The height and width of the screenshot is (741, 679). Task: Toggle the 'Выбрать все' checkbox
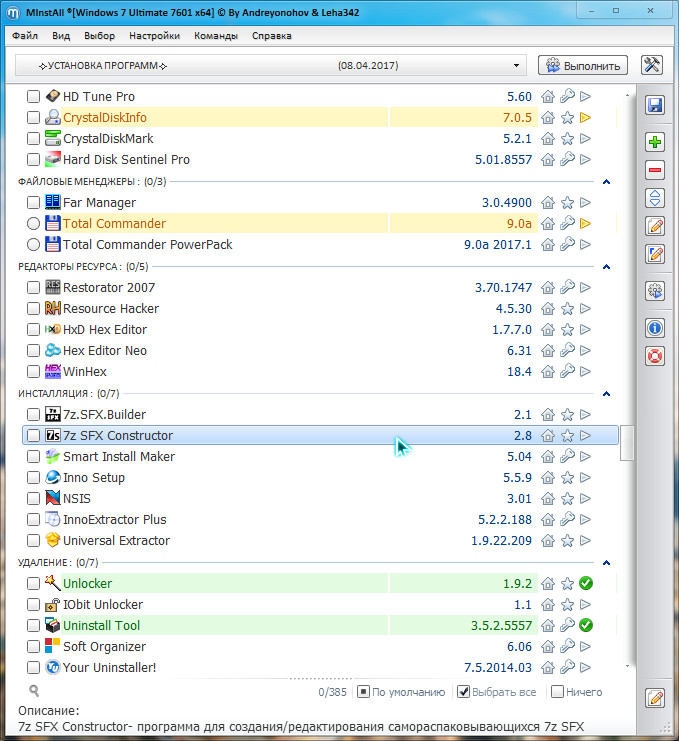tap(464, 692)
